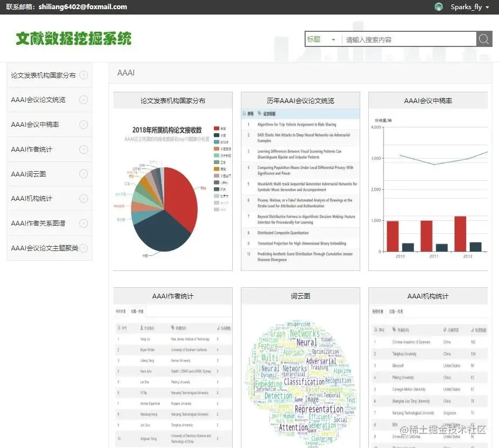The image size is (499, 448).
Task: Click the shiliang6402@foxmail.com contact email
Action: (x=83, y=6)
